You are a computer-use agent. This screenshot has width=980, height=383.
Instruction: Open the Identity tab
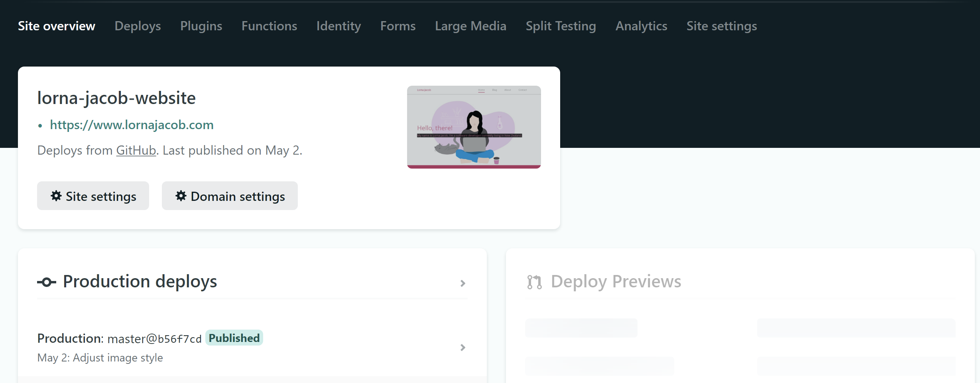click(338, 26)
